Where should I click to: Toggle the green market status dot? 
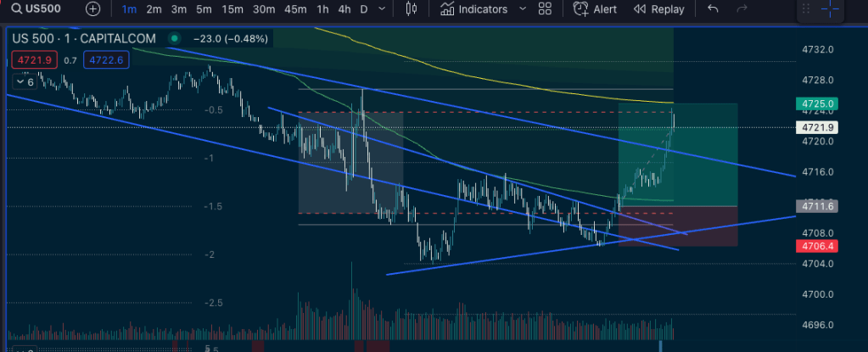175,39
